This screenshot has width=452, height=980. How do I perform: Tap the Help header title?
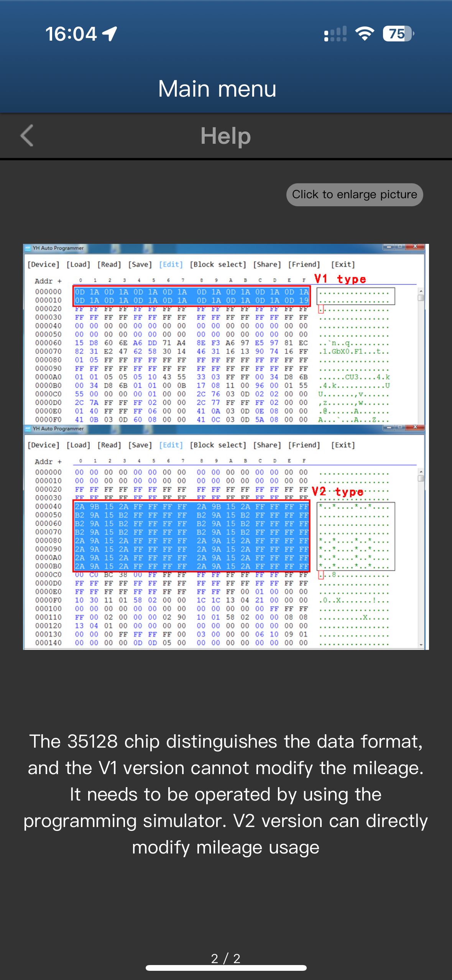pos(225,136)
